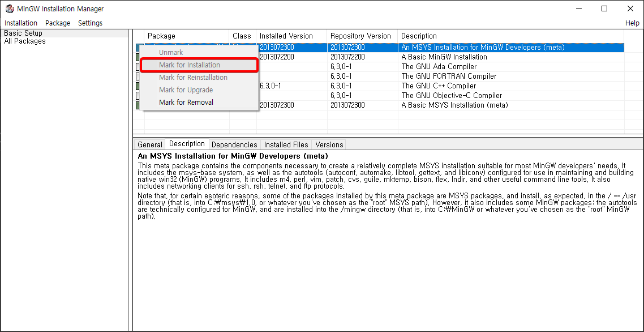Choose Mark for Upgrade
Screen dimensions: 644x332
click(199, 90)
